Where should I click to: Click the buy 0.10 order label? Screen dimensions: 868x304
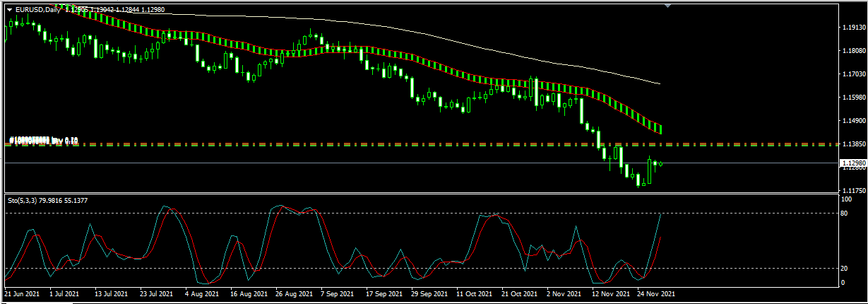point(44,140)
